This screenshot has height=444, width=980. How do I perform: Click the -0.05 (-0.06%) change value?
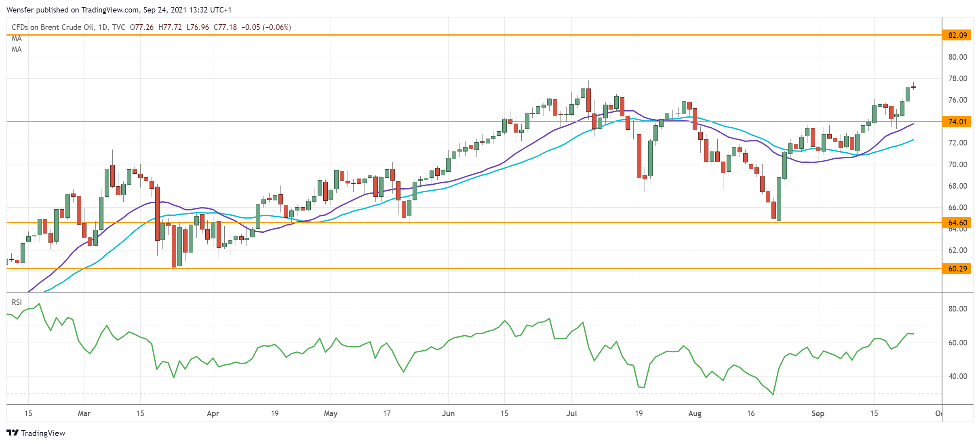tap(266, 27)
